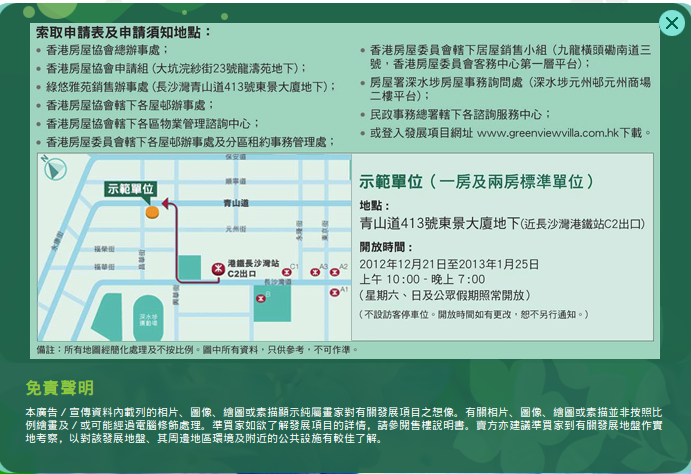The height and width of the screenshot is (474, 691).
Task: Click the MTR exit C1 icon
Action: pyautogui.click(x=287, y=272)
